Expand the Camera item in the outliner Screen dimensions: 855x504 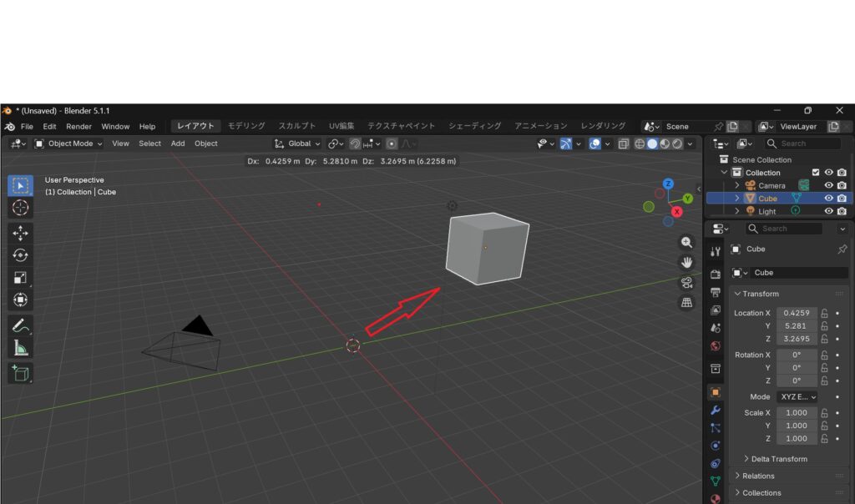[737, 185]
